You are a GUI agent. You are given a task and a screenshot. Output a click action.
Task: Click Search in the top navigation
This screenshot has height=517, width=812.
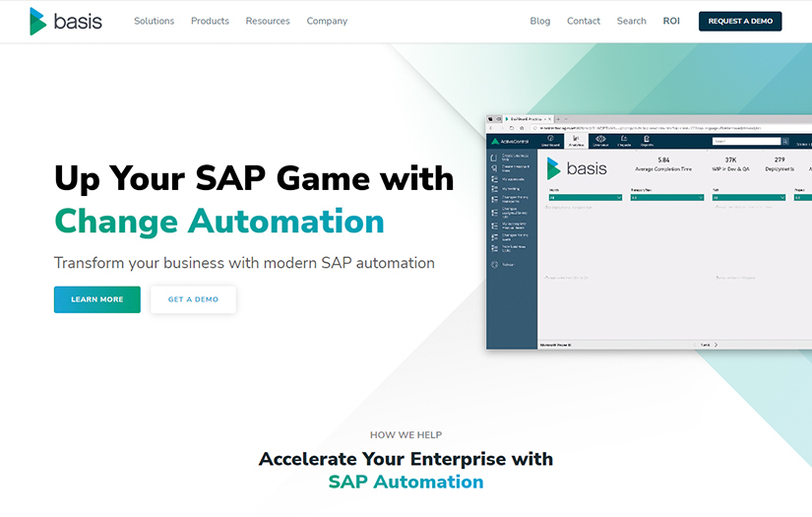pos(631,21)
